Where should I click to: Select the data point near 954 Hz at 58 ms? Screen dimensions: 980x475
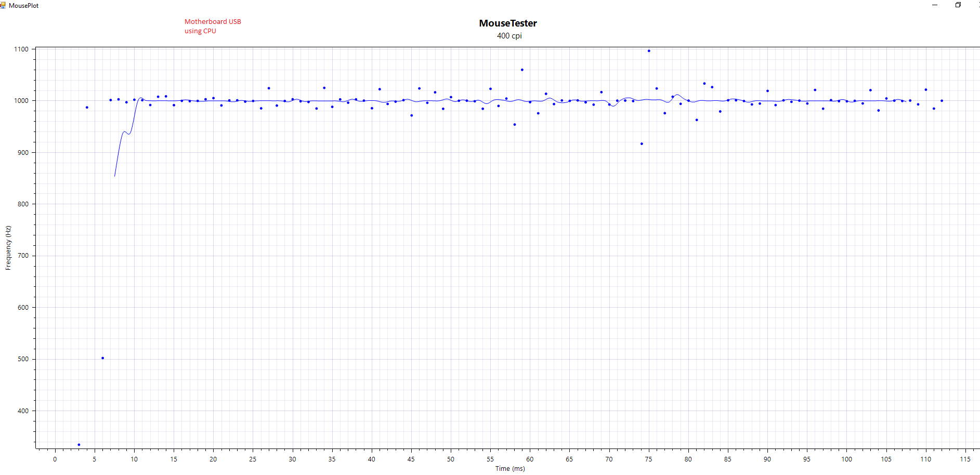click(x=515, y=125)
